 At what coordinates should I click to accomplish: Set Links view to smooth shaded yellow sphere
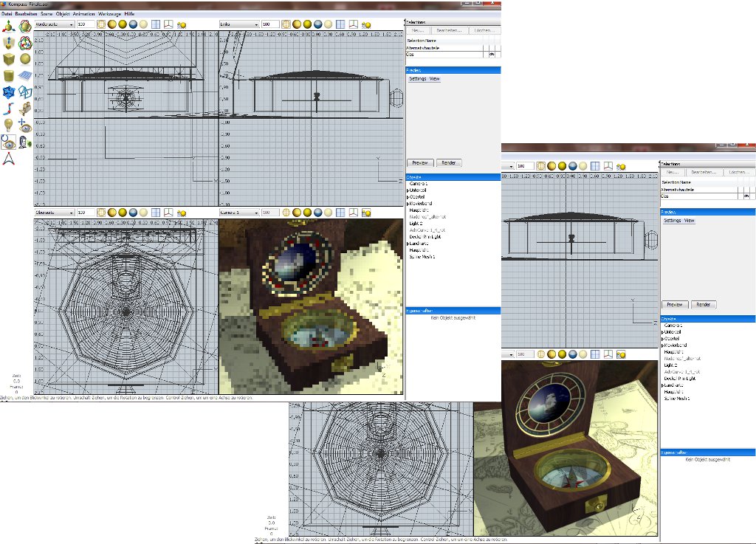click(x=307, y=24)
